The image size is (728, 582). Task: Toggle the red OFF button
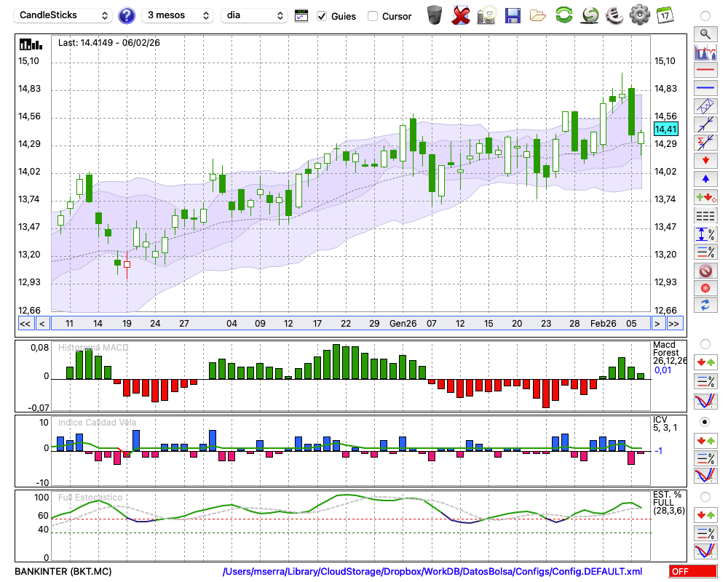pyautogui.click(x=693, y=571)
